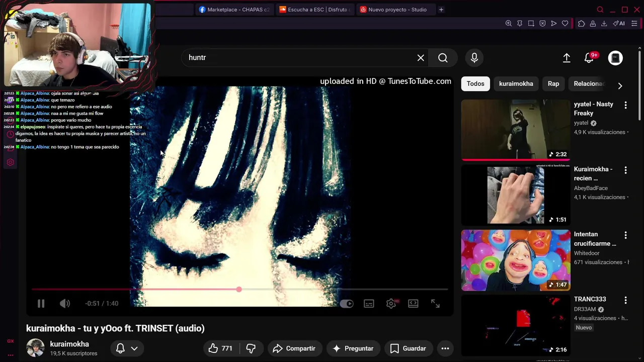The height and width of the screenshot is (362, 644).
Task: Open more options for Kuraimokha recien video
Action: (x=625, y=170)
